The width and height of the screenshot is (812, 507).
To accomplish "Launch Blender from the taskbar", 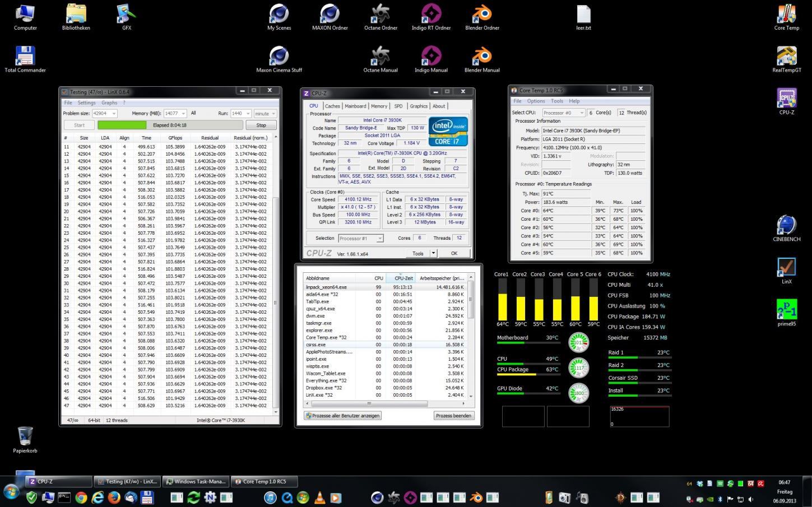I will coord(476,497).
